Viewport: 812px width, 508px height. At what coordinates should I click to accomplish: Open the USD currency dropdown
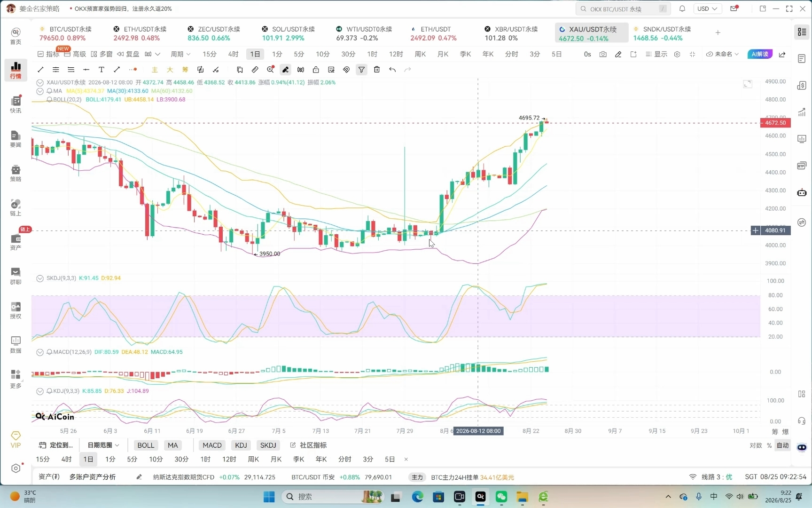pyautogui.click(x=707, y=8)
